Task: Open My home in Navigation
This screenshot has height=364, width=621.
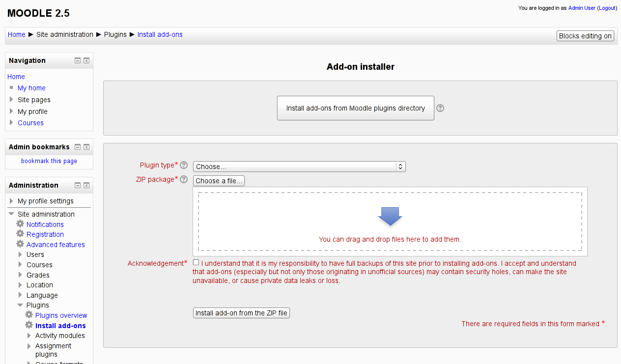Action: pyautogui.click(x=31, y=88)
